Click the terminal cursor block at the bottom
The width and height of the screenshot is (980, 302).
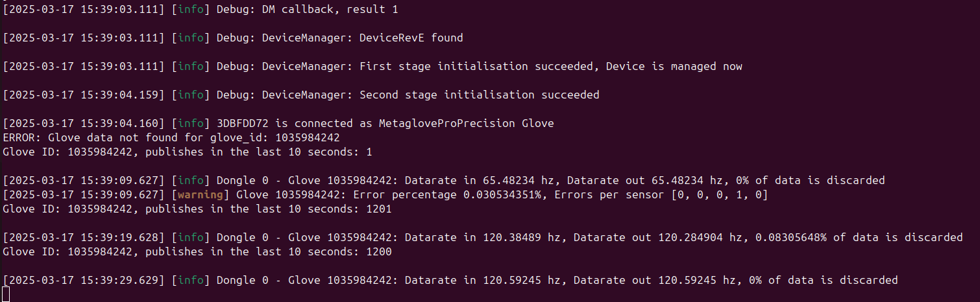pos(6,294)
